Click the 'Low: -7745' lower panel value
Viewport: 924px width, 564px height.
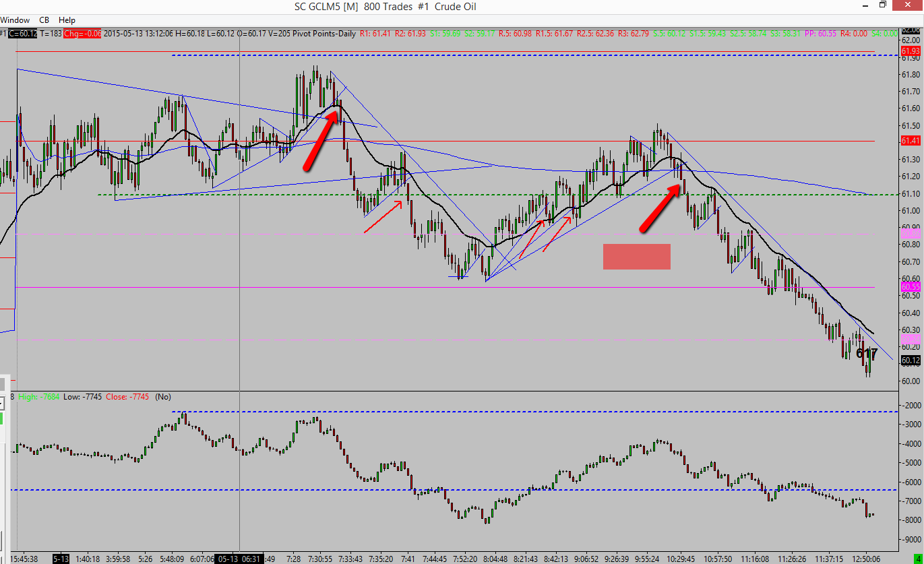click(83, 397)
